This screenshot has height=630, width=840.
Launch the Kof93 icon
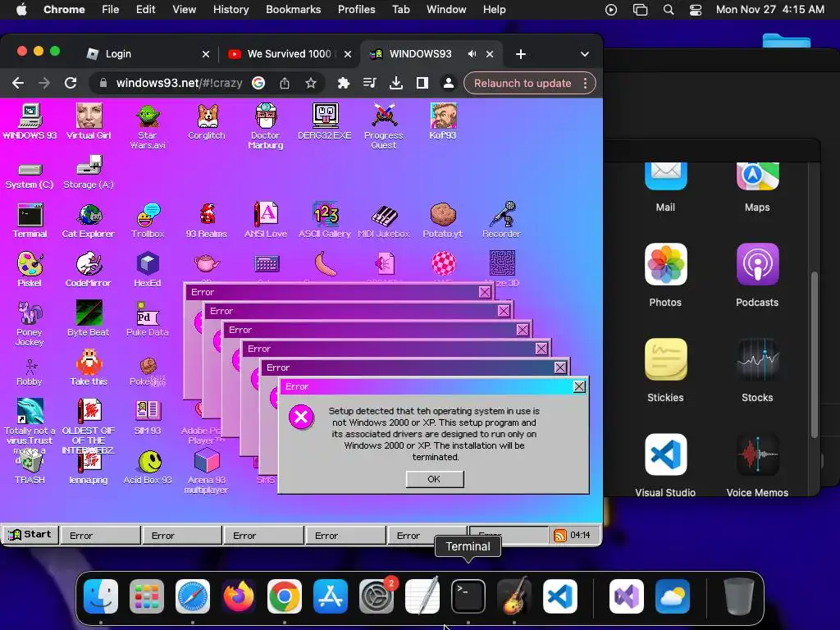coord(442,121)
